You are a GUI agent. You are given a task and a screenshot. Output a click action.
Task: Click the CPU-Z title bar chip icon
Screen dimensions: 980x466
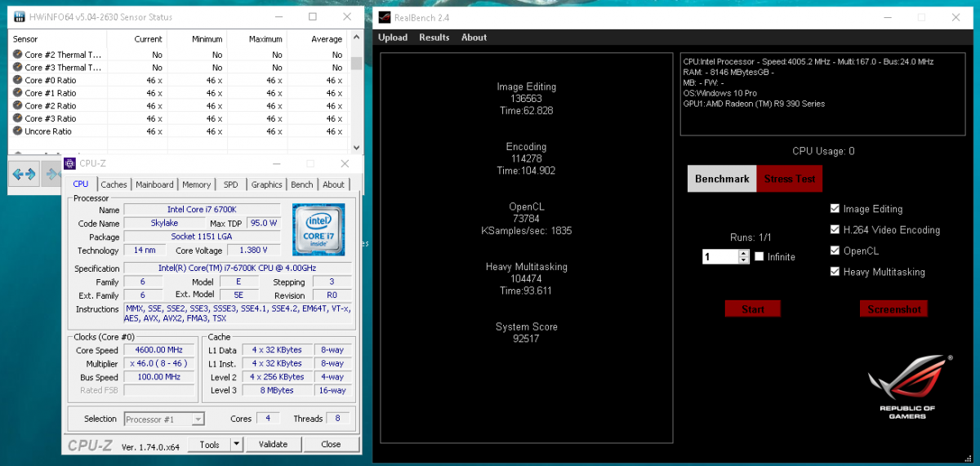pos(69,163)
